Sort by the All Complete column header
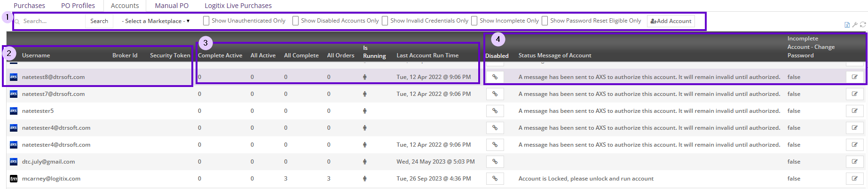 (301, 55)
